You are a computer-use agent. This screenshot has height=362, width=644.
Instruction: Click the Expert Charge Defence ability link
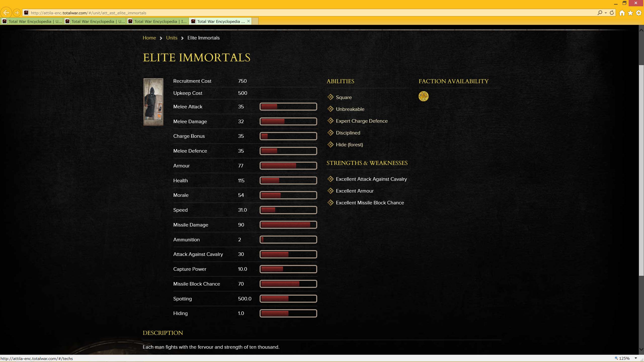(x=361, y=121)
